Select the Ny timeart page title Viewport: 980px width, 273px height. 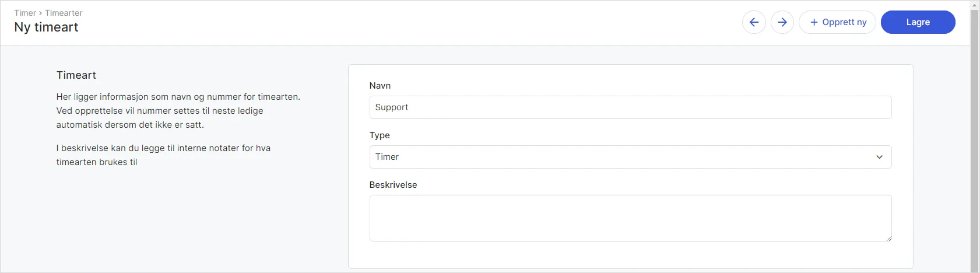pos(46,27)
